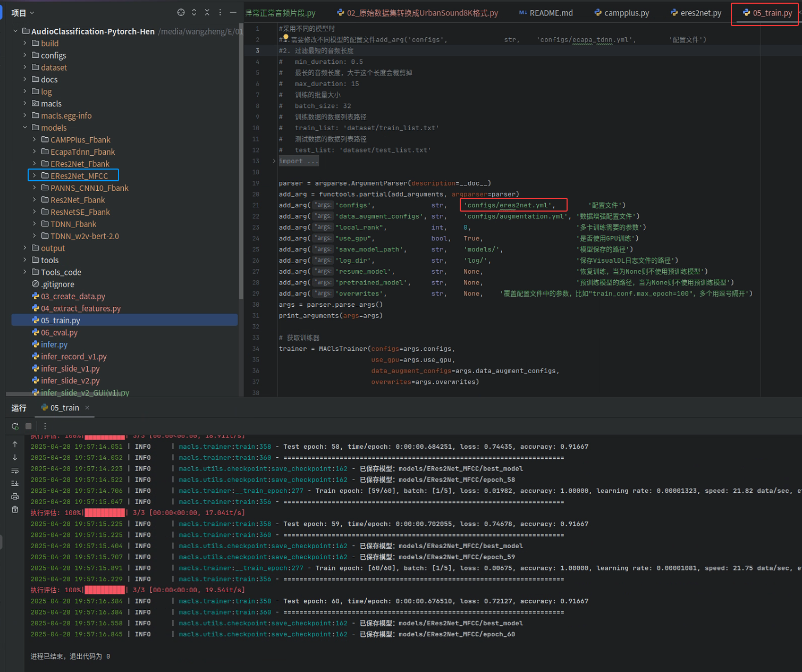This screenshot has height=672, width=802.
Task: Expand the configs folder
Action: (24, 55)
